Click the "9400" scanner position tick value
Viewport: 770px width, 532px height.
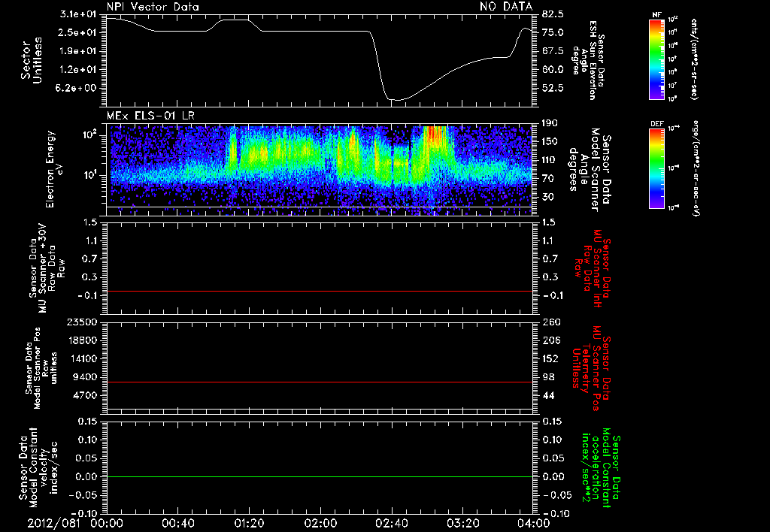click(x=86, y=377)
